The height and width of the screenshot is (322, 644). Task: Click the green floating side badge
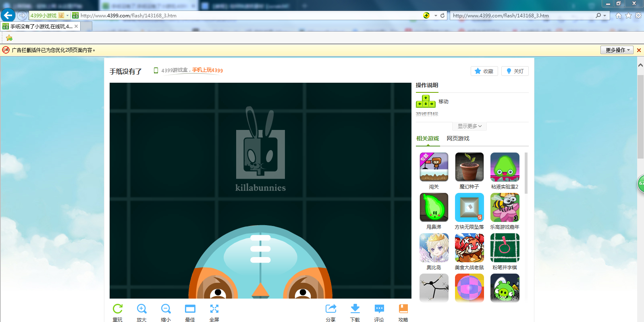[x=640, y=184]
